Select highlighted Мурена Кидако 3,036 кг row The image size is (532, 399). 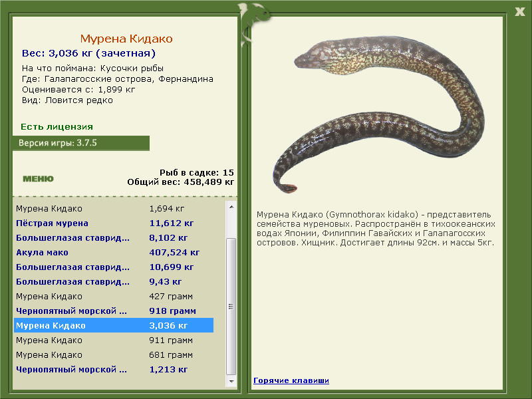(x=114, y=325)
